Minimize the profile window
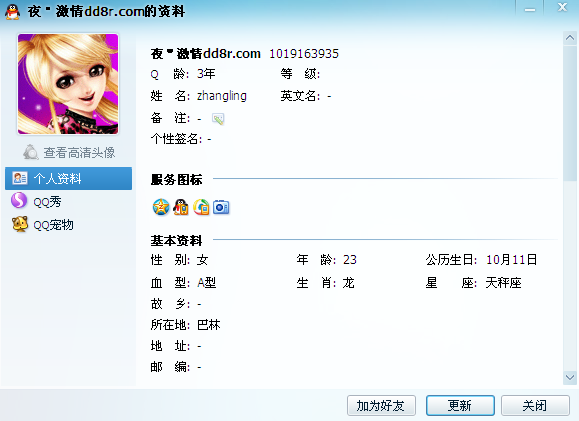Image resolution: width=579 pixels, height=421 pixels. [x=530, y=9]
